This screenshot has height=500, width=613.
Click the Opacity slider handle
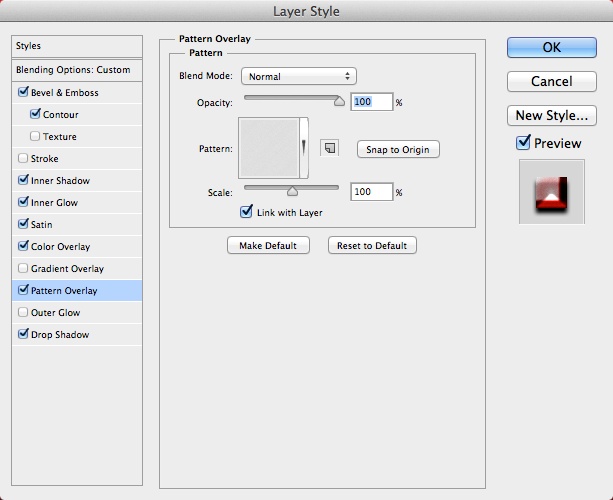point(339,101)
